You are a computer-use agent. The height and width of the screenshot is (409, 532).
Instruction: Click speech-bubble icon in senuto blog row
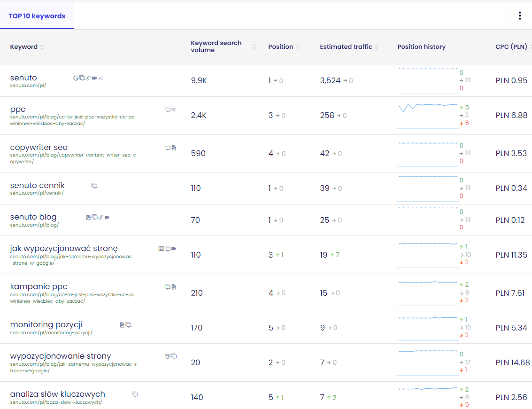95,217
